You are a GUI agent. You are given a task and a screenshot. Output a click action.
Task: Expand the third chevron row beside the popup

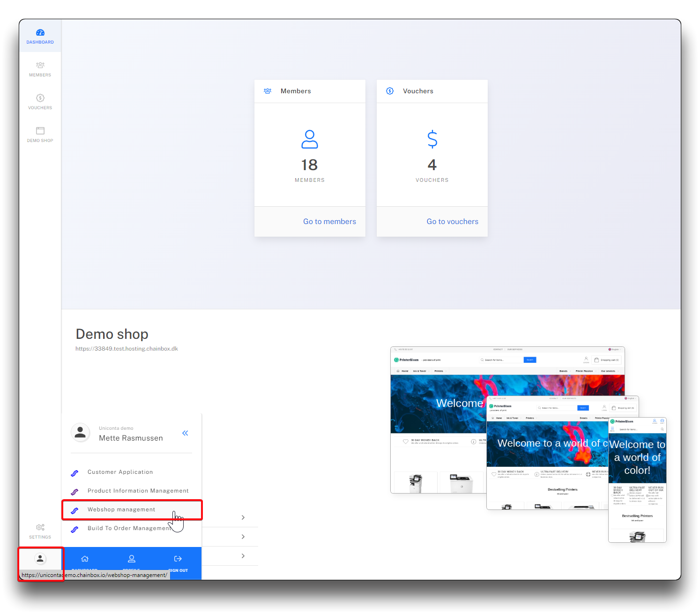(243, 556)
